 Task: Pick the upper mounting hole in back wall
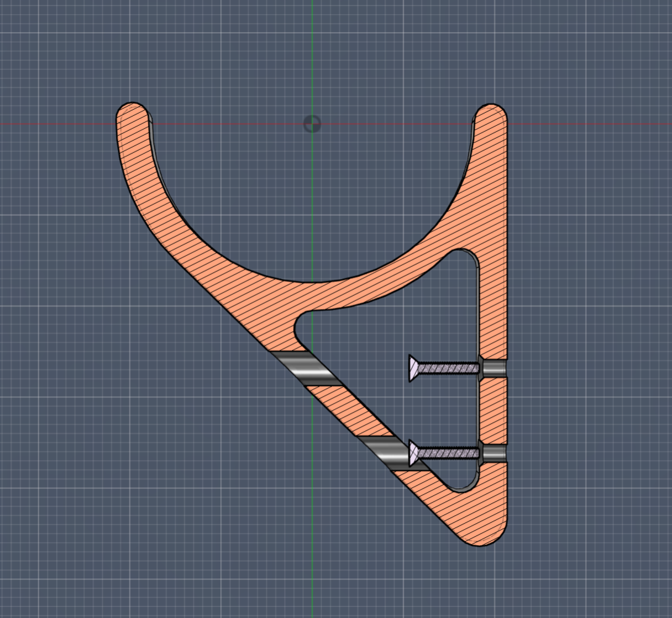(494, 368)
